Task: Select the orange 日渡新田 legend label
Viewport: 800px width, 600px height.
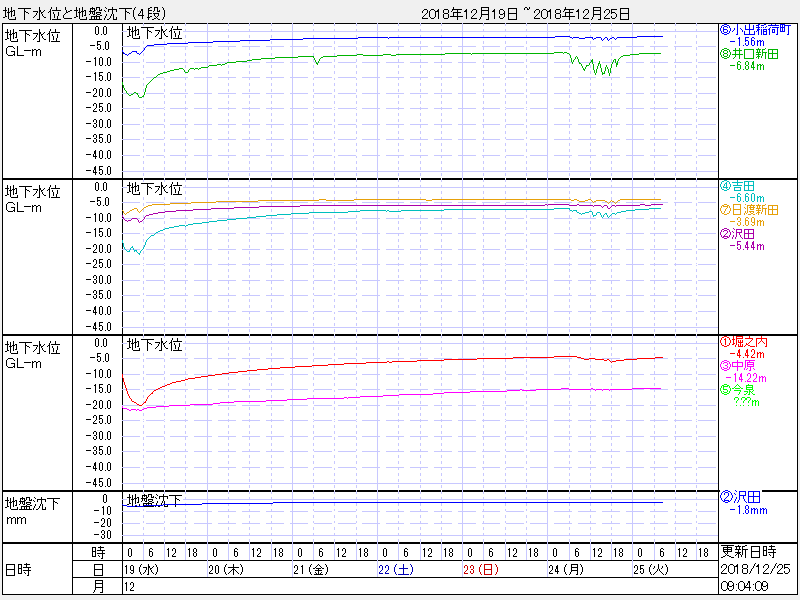Action: click(750, 210)
